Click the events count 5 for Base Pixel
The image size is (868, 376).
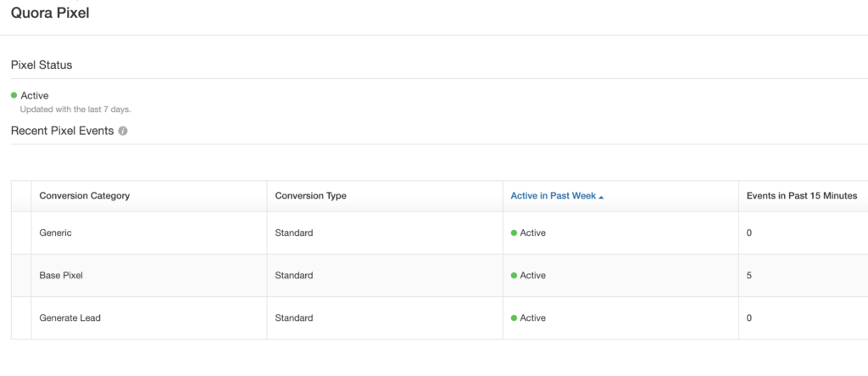pyautogui.click(x=749, y=276)
